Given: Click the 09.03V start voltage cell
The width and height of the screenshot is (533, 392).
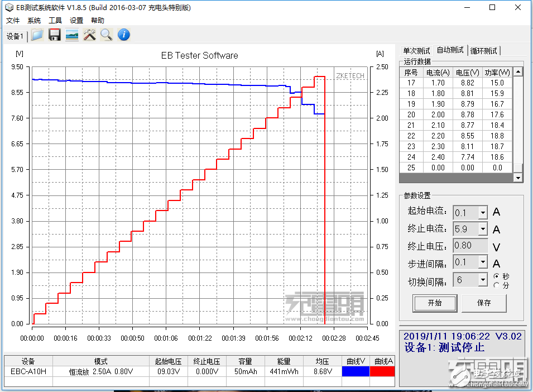Looking at the screenshot, I should [x=169, y=371].
